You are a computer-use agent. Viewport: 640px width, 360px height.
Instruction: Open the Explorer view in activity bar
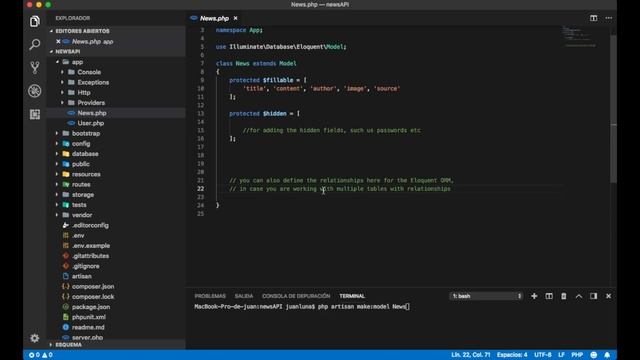(35, 21)
